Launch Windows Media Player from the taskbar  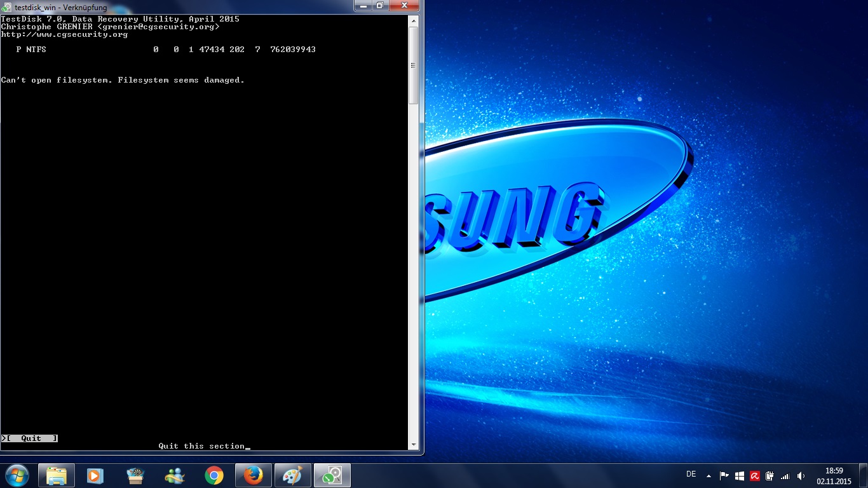(95, 475)
